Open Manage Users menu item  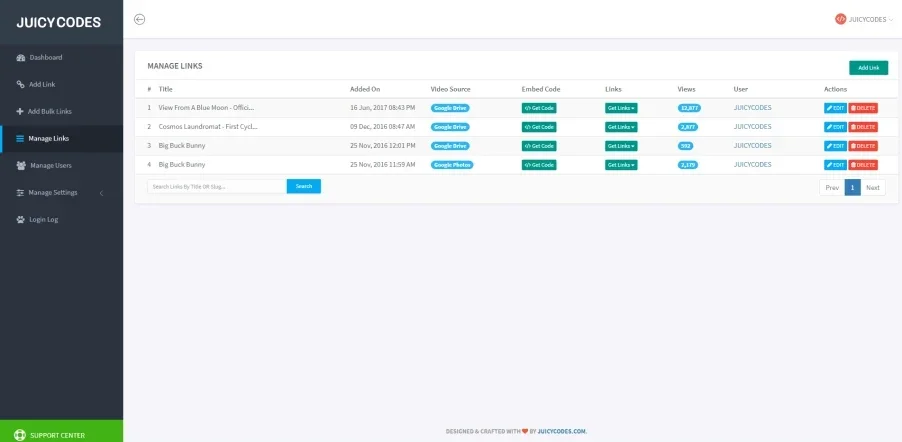(x=62, y=166)
